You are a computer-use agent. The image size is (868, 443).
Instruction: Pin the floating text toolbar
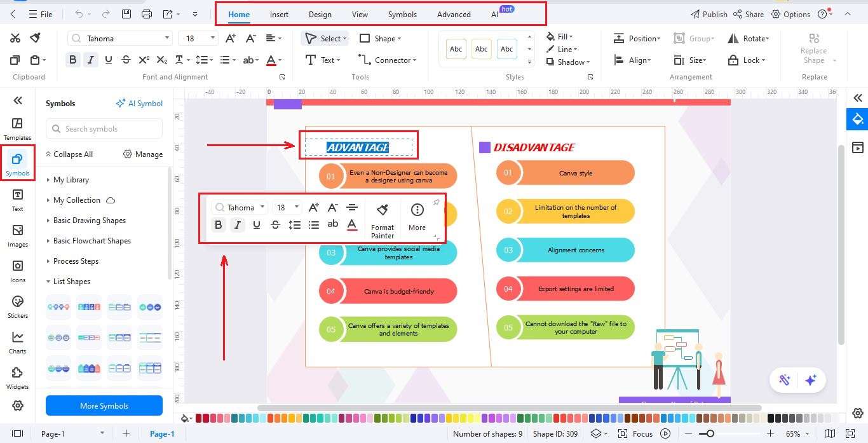[x=436, y=203]
